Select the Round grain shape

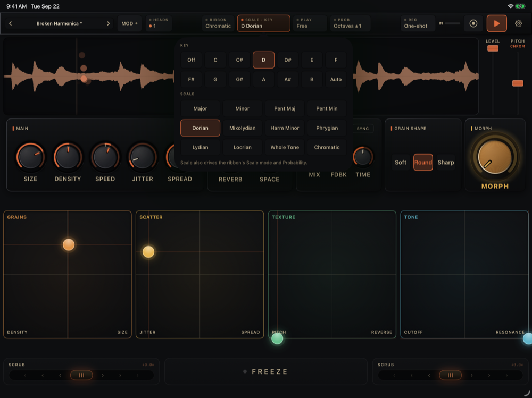(423, 163)
